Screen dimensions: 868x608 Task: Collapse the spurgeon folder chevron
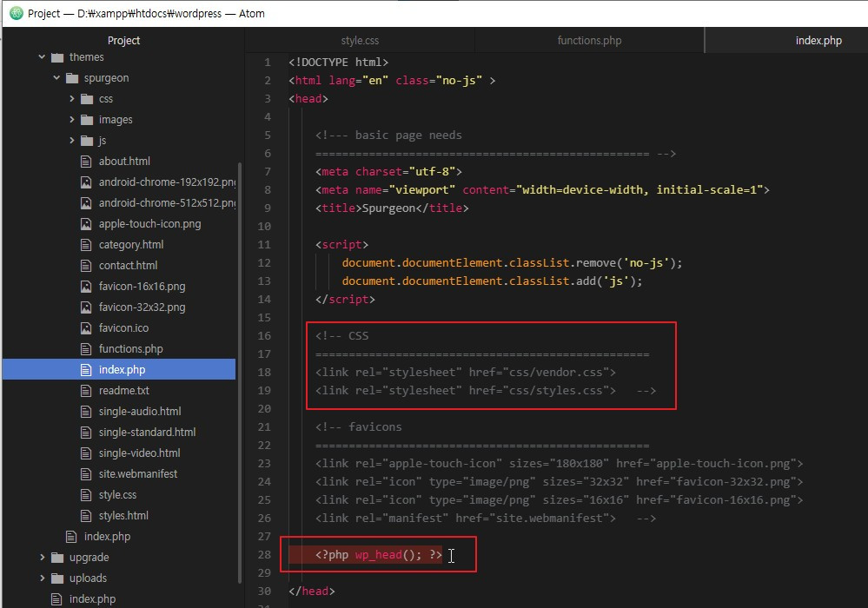point(56,77)
